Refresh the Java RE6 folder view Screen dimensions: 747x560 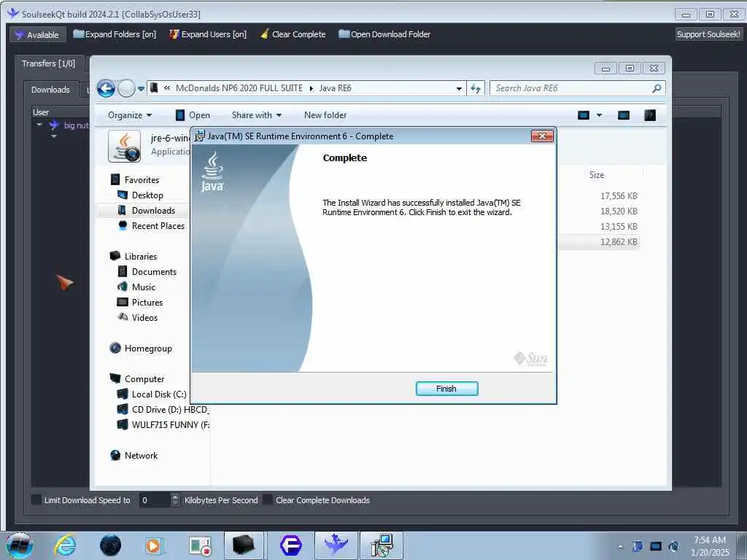click(476, 88)
